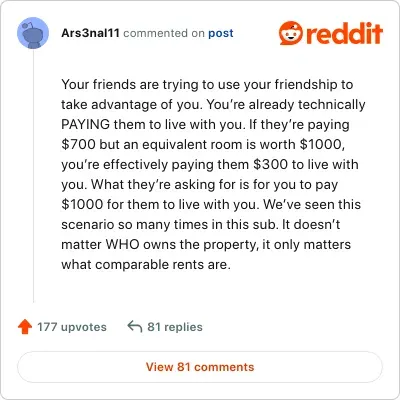This screenshot has width=400, height=400.
Task: Collapse the comment using the thread line
Action: (x=33, y=176)
